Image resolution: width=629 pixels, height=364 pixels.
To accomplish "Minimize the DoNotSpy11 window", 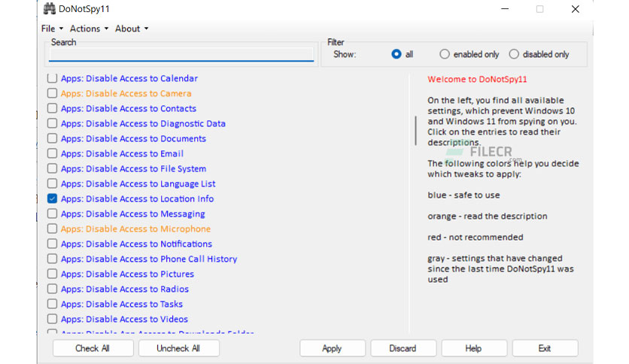I will [x=505, y=9].
